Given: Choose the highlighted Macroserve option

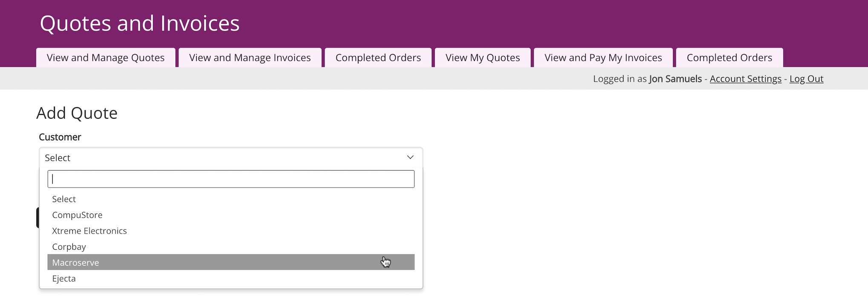Looking at the screenshot, I should pos(231,262).
